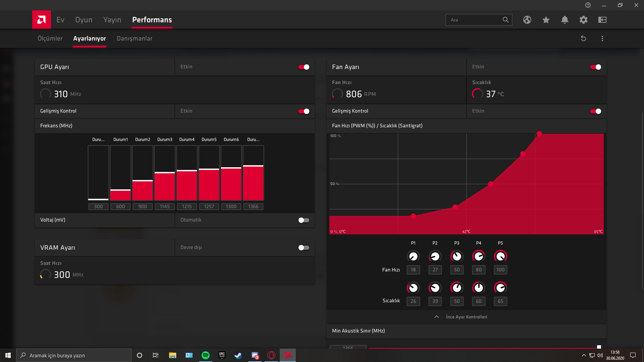Screen dimensions: 644x362
Task: Click Durum6 frequency bar
Action: [x=231, y=173]
